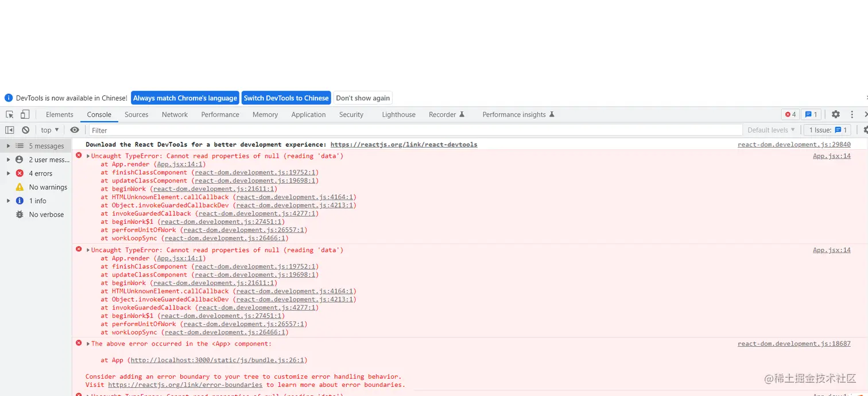Click the user icon beside '2 user messages'
This screenshot has width=868, height=396.
[x=20, y=160]
